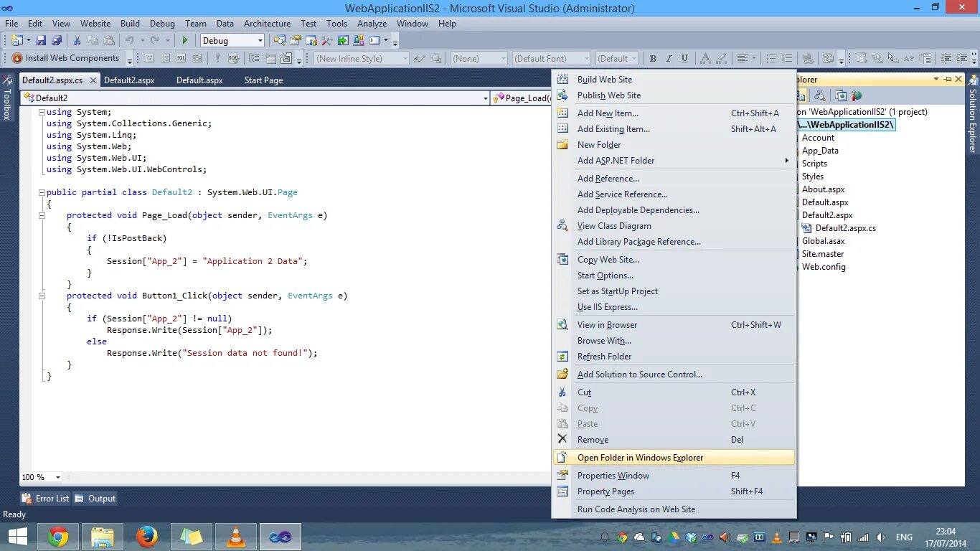Click the Windows Start button
The width and height of the screenshot is (980, 551).
[x=17, y=536]
